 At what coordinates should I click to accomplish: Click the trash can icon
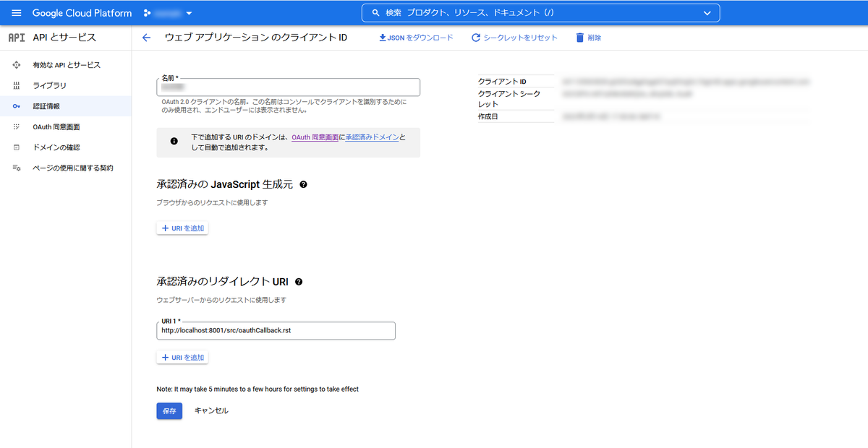pyautogui.click(x=579, y=38)
